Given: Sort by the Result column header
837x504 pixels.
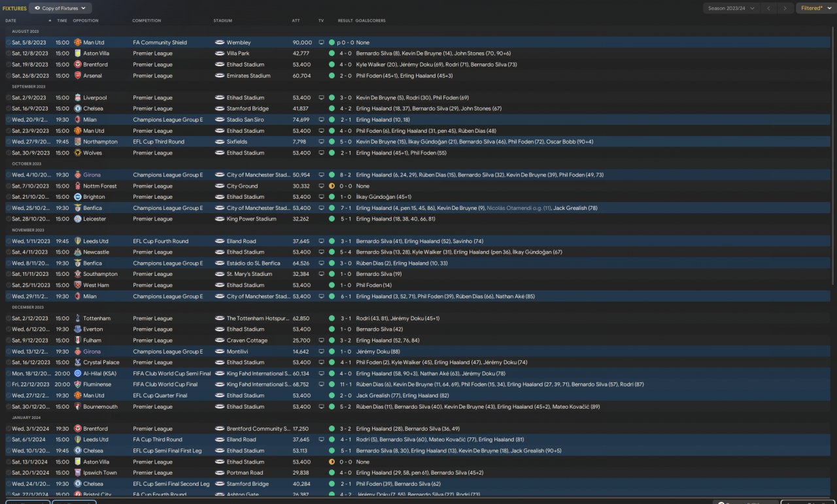Looking at the screenshot, I should (x=345, y=21).
